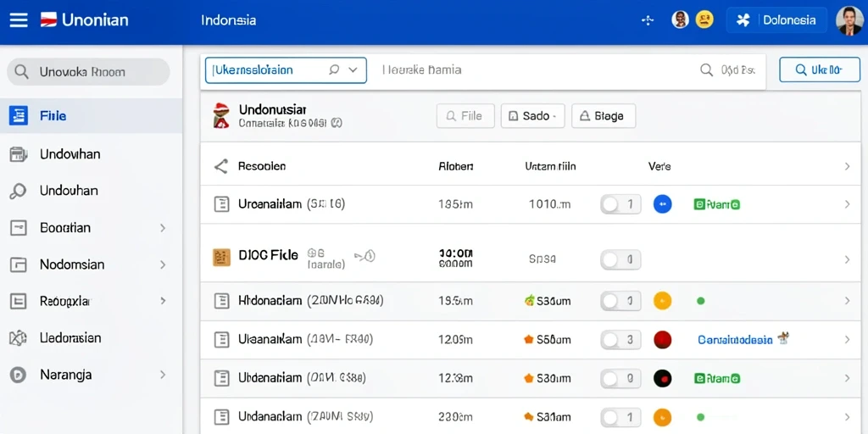This screenshot has width=868, height=434.
Task: Sort by the Riobem column header
Action: 455,166
